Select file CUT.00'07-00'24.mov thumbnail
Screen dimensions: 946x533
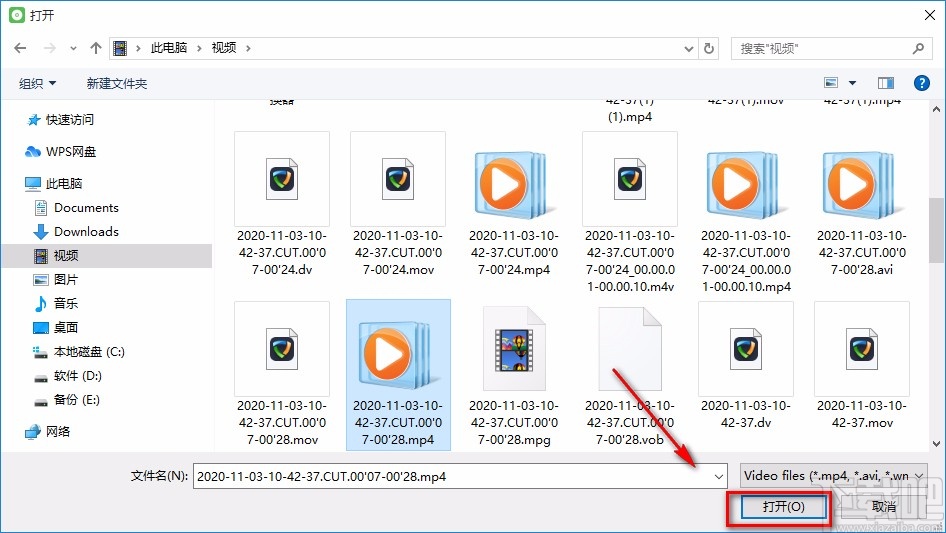pyautogui.click(x=398, y=179)
